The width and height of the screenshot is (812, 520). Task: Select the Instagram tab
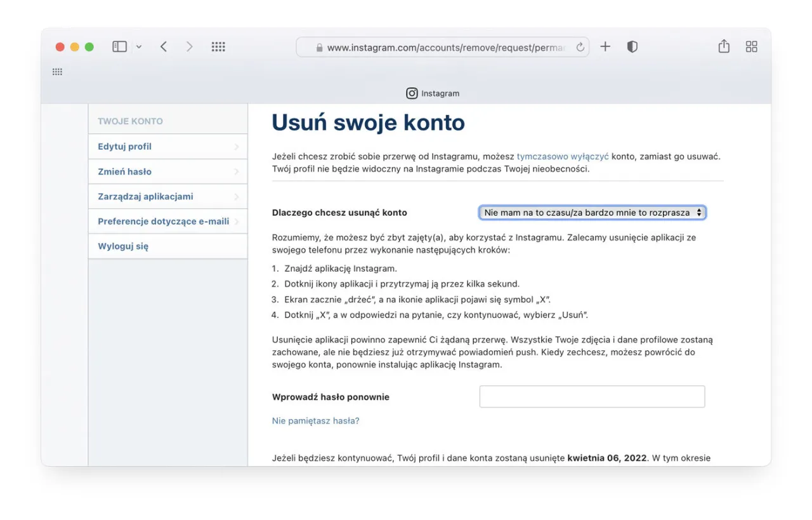pos(433,93)
